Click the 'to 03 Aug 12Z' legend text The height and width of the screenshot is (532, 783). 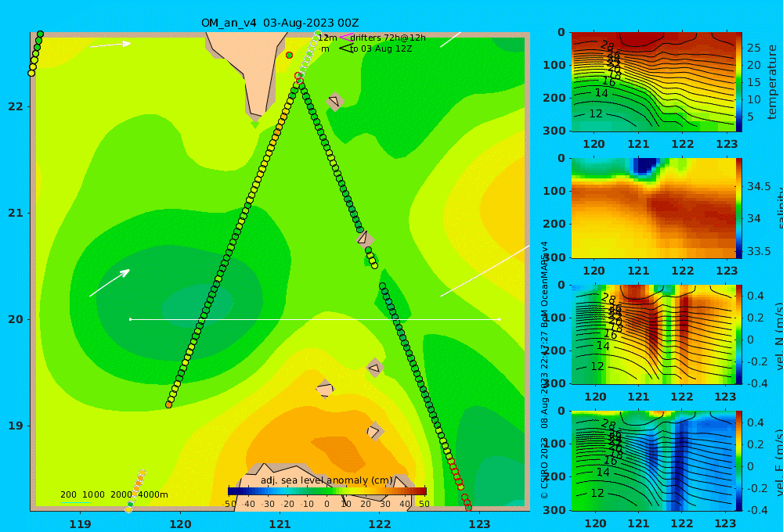pyautogui.click(x=381, y=49)
